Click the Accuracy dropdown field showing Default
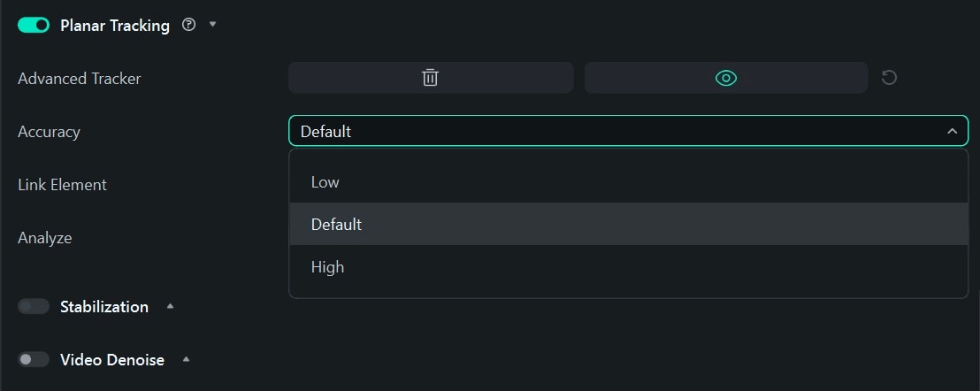Viewport: 980px width, 391px height. [619, 132]
